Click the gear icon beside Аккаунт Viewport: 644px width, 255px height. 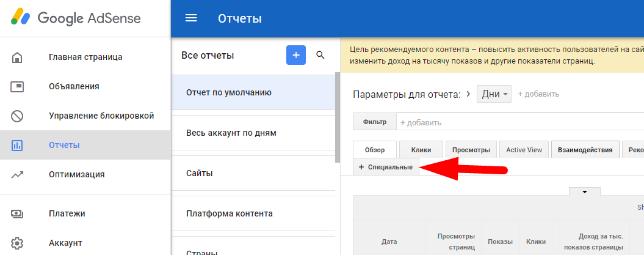tap(17, 243)
